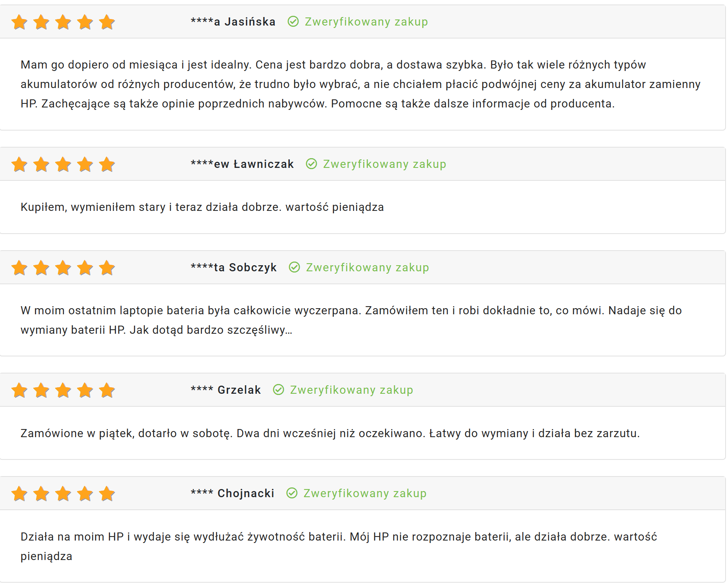Click the second star in Grzelak's rating
728x588 pixels.
coord(41,390)
